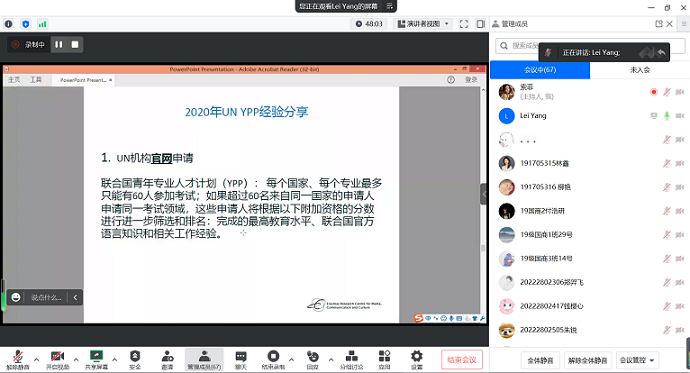Image resolution: width=690 pixels, height=373 pixels.
Task: Stop the recording with the square button
Action: pyautogui.click(x=75, y=44)
